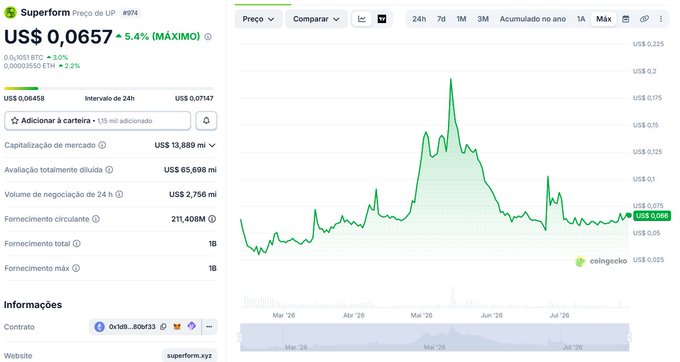Select the 7d time range

click(x=441, y=19)
